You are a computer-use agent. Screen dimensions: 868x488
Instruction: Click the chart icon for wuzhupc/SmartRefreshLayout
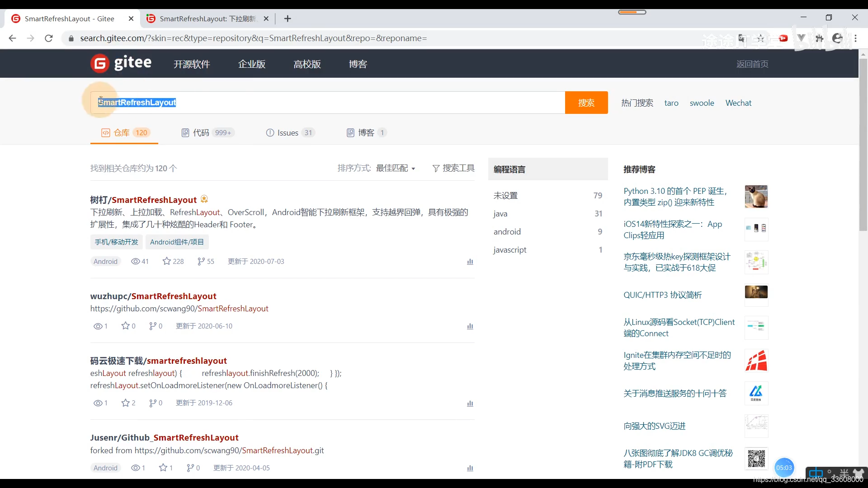470,326
